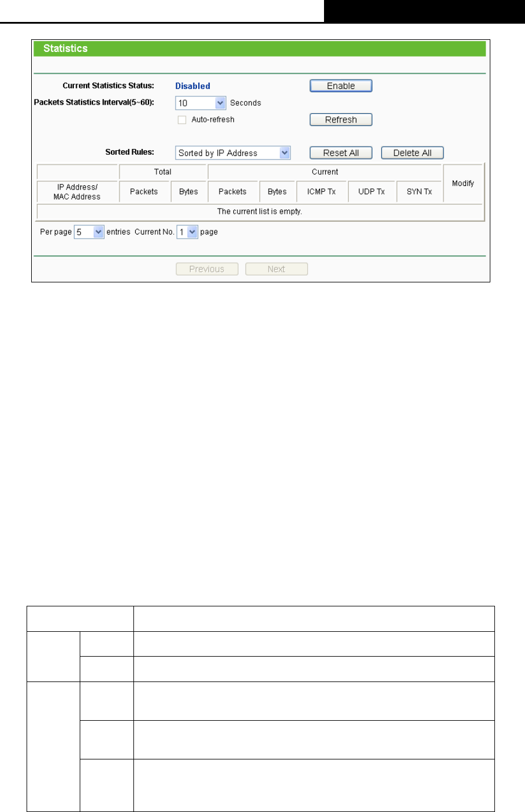Click the Disabled status text
525x812 pixels.
click(193, 86)
